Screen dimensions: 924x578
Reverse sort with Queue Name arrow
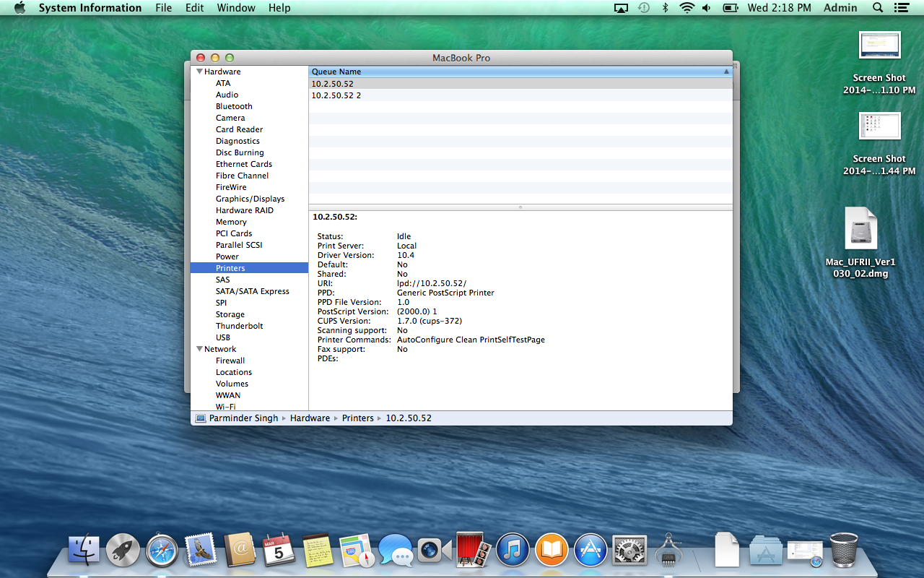(x=726, y=72)
